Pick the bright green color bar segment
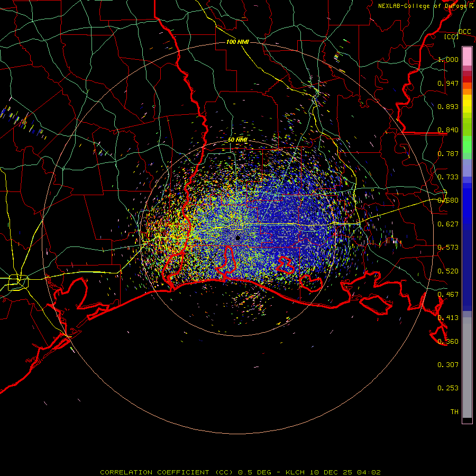Screen dimensions: 476x476 pos(467,144)
